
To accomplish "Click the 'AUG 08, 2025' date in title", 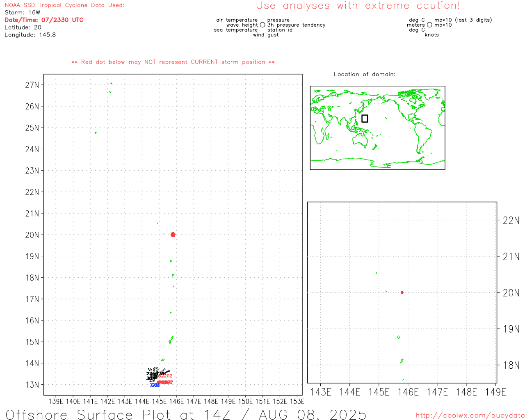I will 313,415.
